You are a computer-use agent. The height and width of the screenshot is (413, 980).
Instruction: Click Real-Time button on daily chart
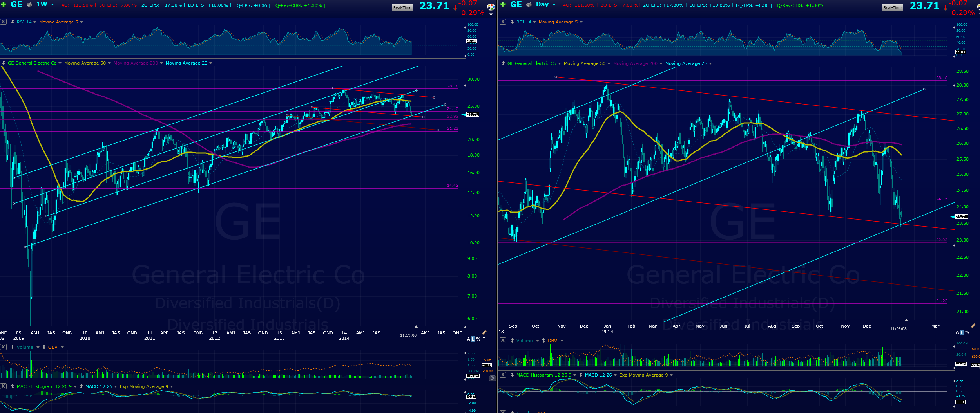pos(893,8)
